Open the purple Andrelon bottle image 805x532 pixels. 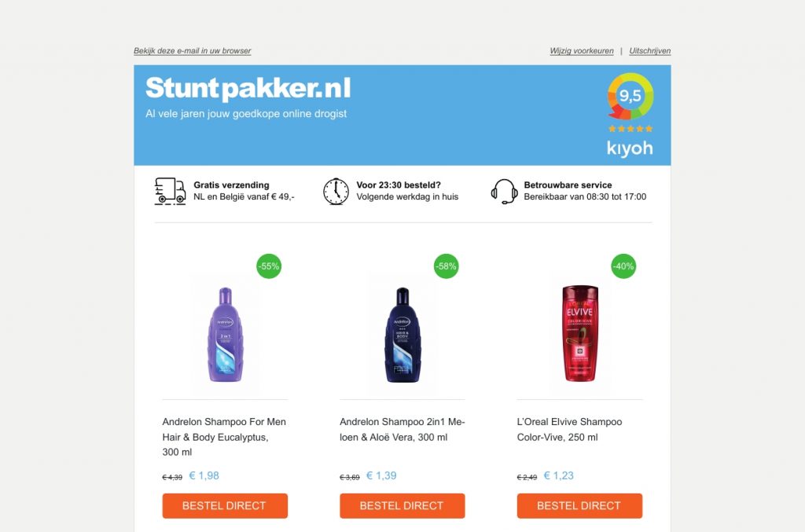coord(226,335)
